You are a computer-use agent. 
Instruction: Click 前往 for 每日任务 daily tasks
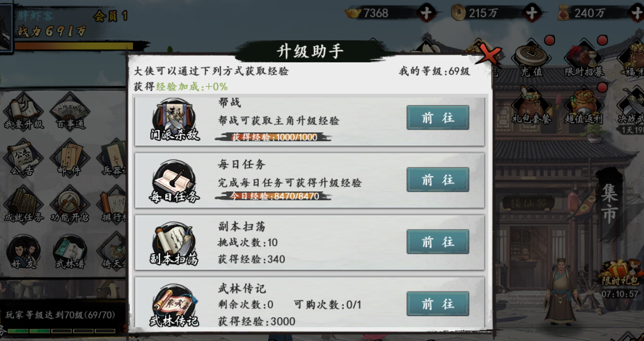[x=438, y=179]
